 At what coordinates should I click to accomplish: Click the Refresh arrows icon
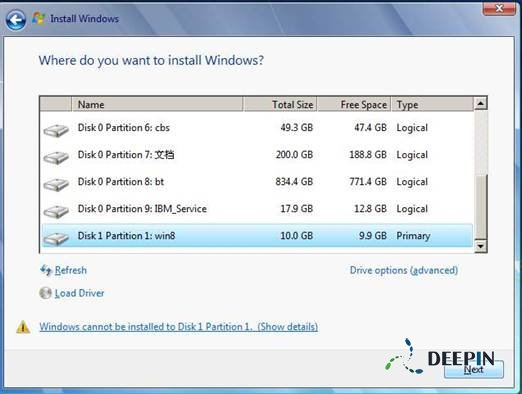pyautogui.click(x=46, y=270)
